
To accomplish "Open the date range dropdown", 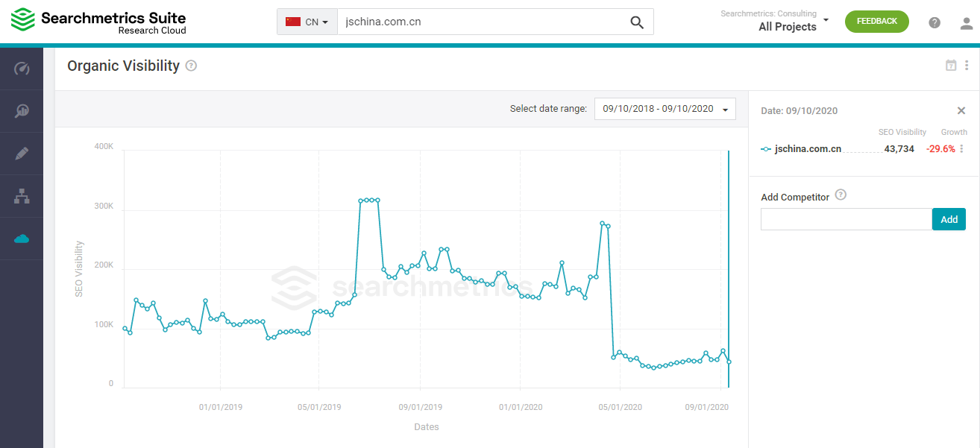I will 665,109.
